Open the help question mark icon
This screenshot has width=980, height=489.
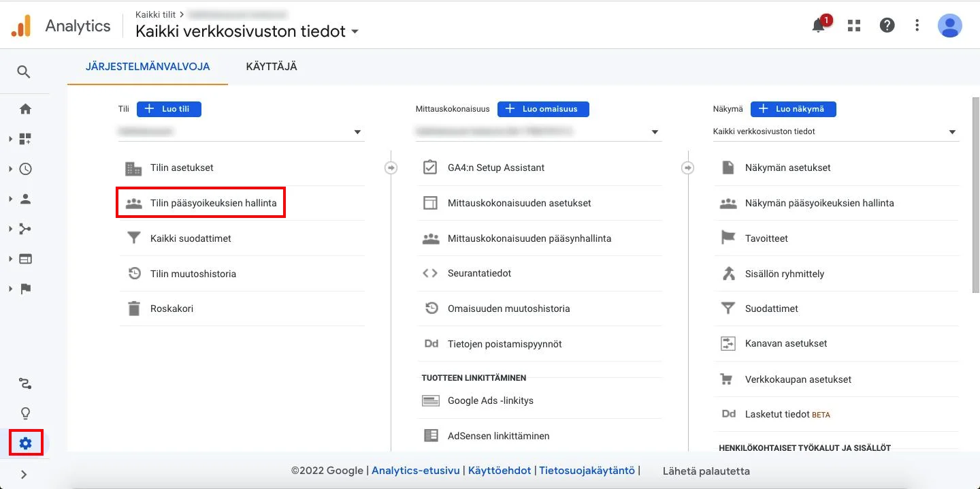886,25
